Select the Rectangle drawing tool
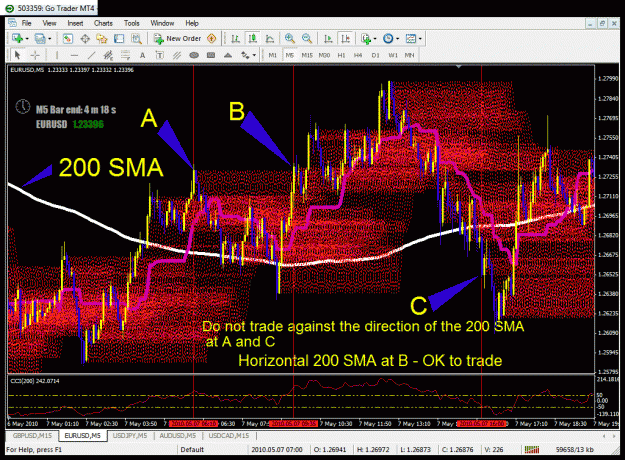This screenshot has width=625, height=460. (x=211, y=55)
